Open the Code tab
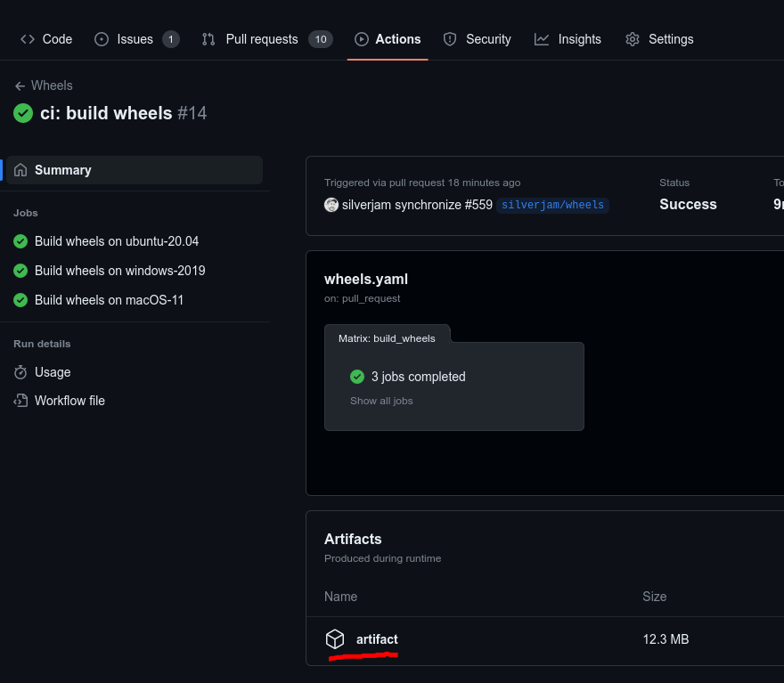The image size is (784, 683). (46, 39)
